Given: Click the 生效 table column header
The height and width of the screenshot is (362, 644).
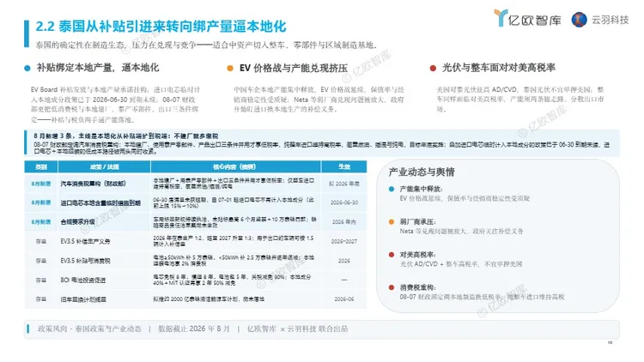Looking at the screenshot, I should coord(344,166).
